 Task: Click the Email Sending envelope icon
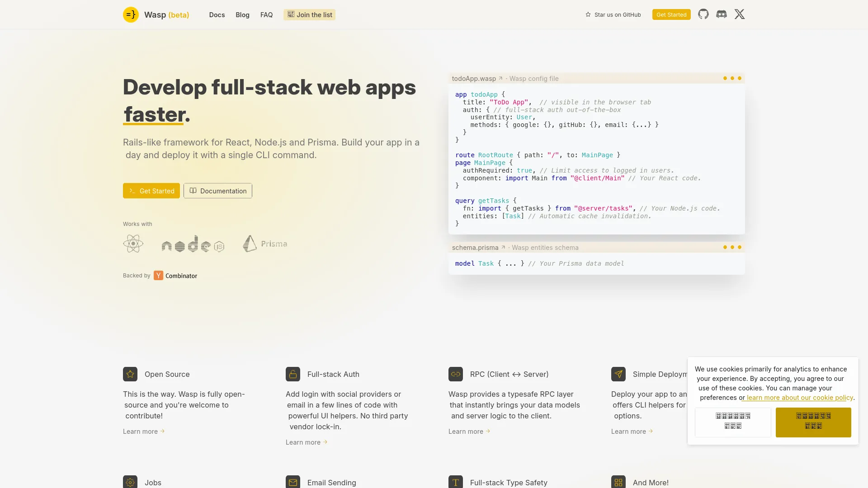[x=293, y=482]
